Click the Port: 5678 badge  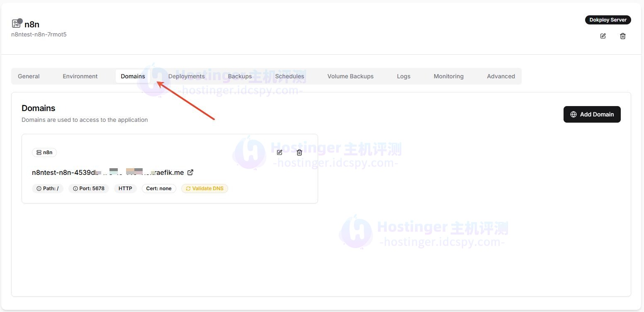(x=89, y=189)
